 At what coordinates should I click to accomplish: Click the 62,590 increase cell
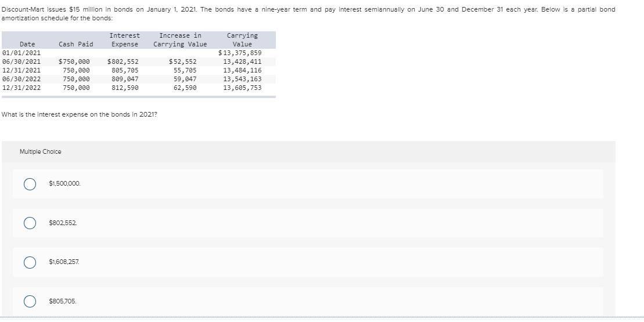pos(185,88)
